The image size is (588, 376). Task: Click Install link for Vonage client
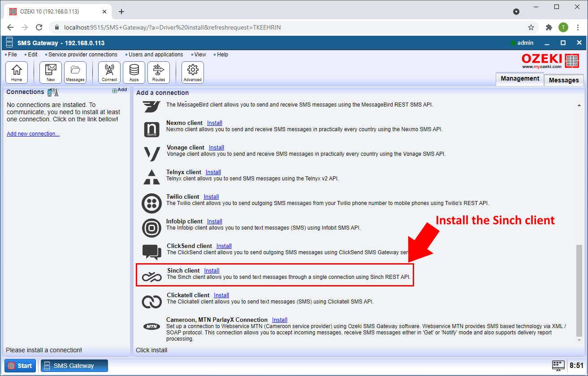216,147
